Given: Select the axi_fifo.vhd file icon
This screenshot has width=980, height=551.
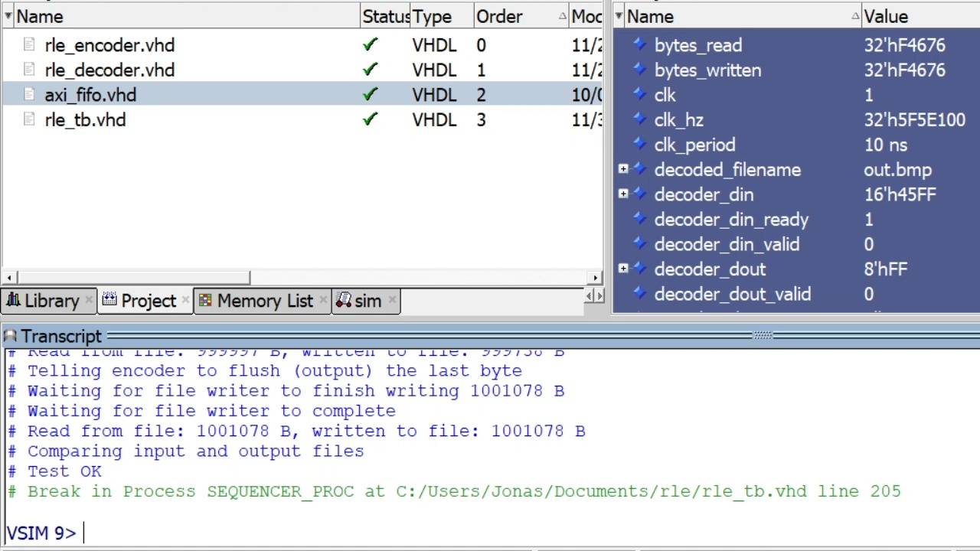Looking at the screenshot, I should (29, 95).
